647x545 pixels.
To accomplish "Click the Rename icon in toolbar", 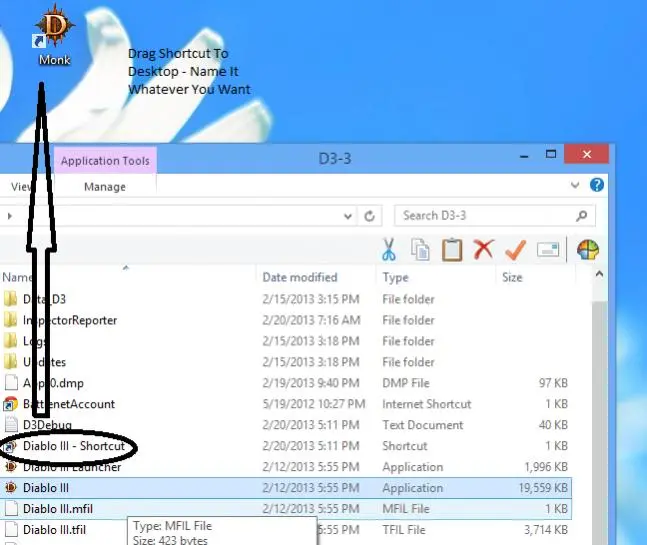I will [547, 249].
